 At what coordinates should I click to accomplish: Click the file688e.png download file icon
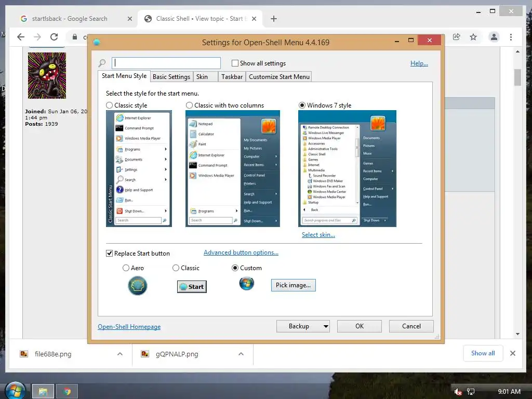[x=24, y=354]
